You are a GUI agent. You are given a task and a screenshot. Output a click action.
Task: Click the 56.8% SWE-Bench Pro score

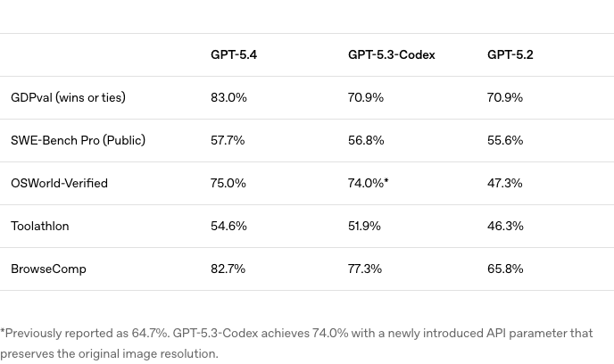[366, 141]
